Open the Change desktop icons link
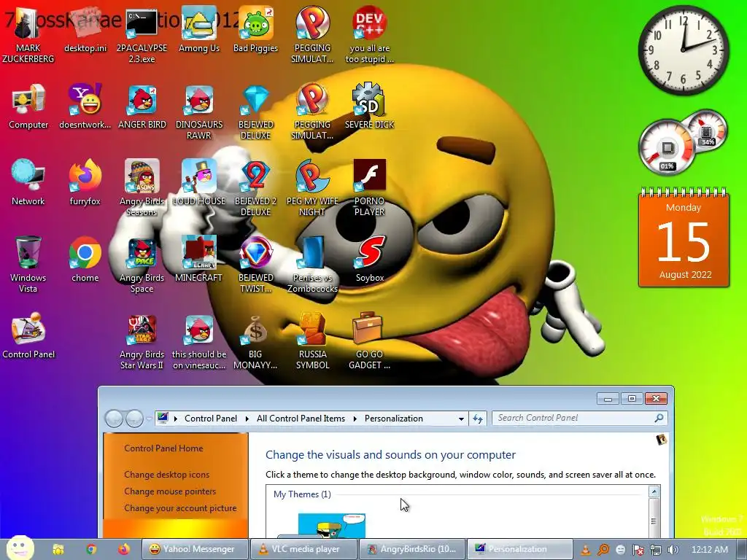The width and height of the screenshot is (747, 560). pos(167,474)
